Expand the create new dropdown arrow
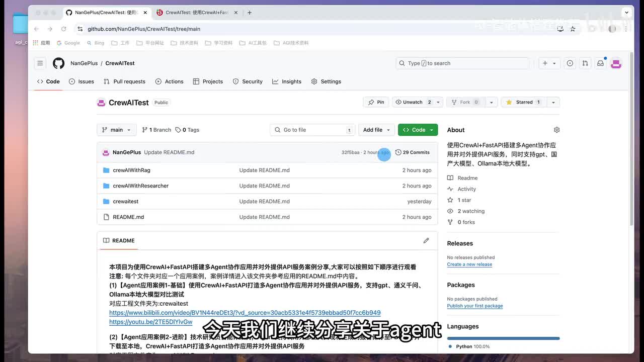Image resolution: width=644 pixels, height=362 pixels. pyautogui.click(x=554, y=63)
